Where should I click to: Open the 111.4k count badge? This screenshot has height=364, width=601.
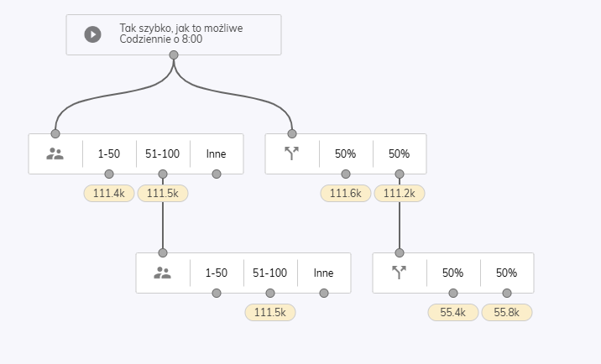109,193
